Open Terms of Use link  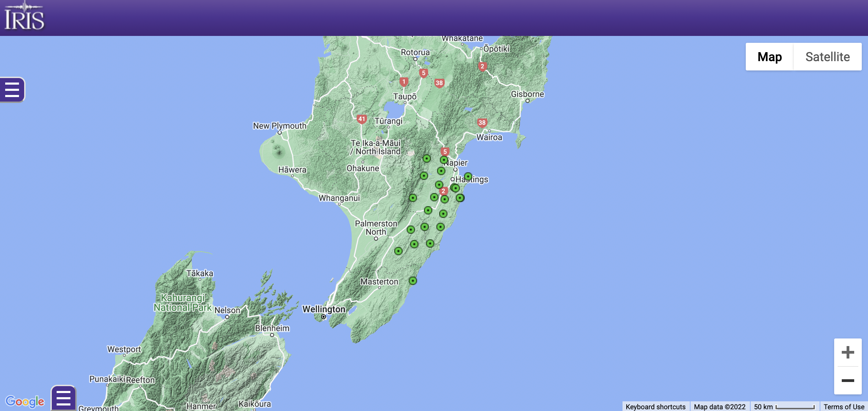point(844,407)
